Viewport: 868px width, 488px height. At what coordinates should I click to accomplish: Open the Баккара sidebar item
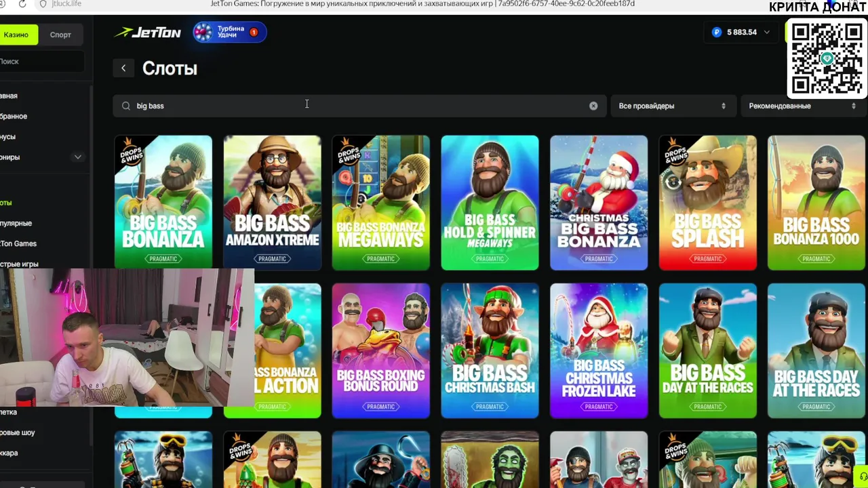click(9, 452)
